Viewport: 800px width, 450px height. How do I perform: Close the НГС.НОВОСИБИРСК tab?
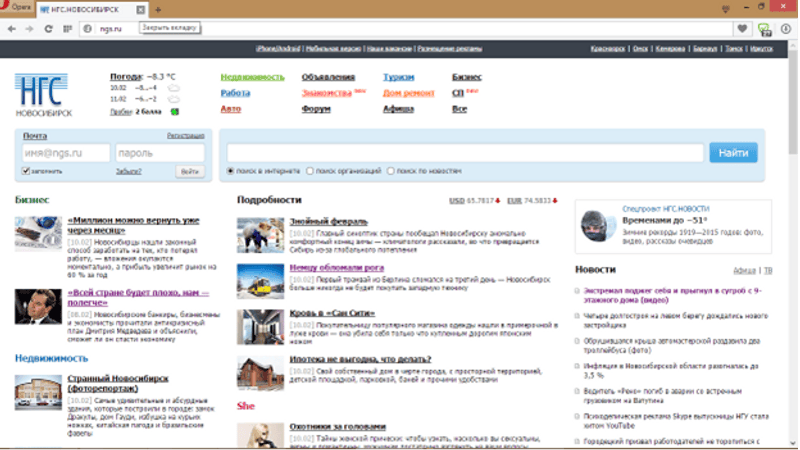(x=140, y=10)
